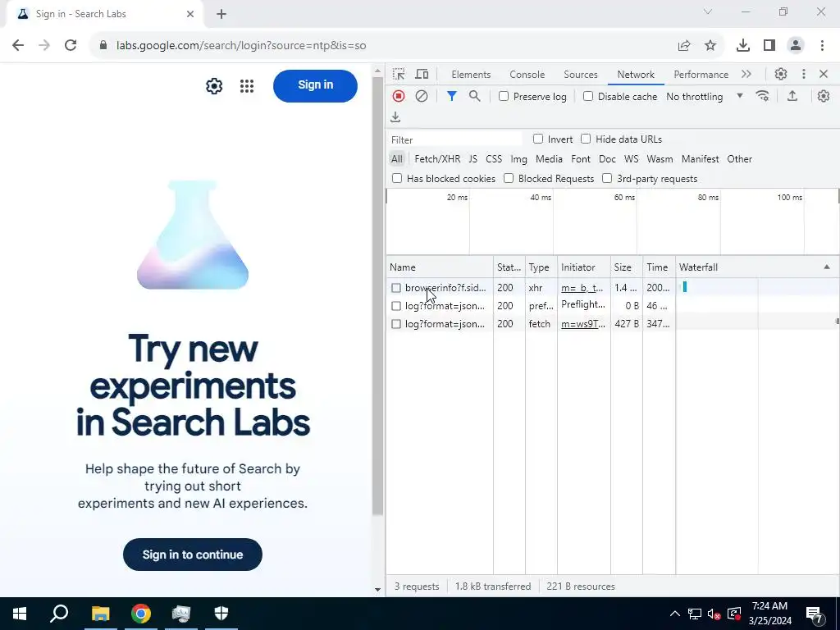Filter requests by JS

coord(472,158)
